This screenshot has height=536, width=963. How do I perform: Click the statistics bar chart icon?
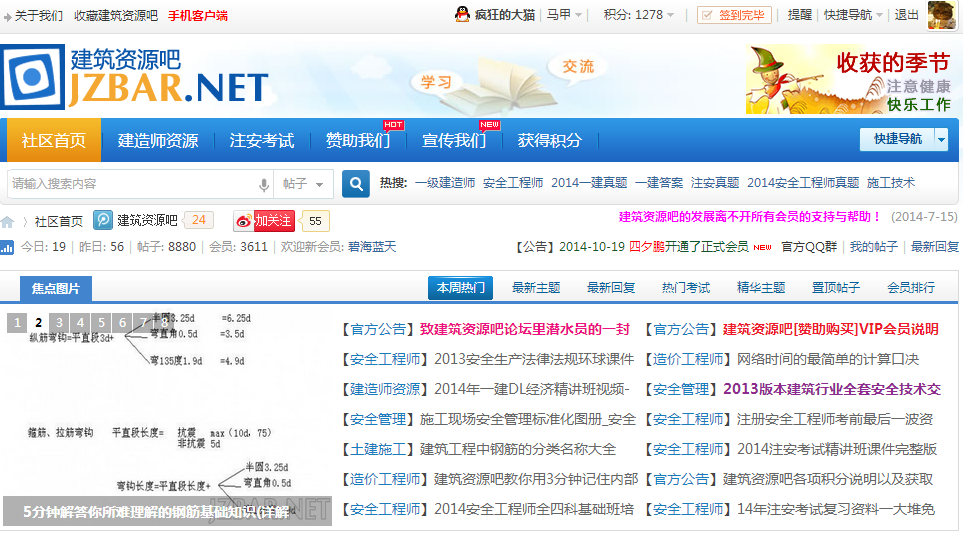click(x=7, y=247)
